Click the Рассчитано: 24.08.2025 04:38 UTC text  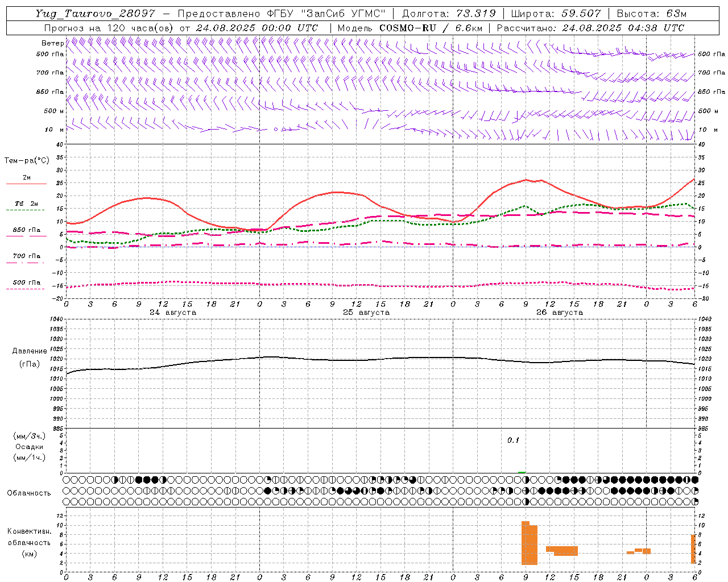(x=590, y=28)
